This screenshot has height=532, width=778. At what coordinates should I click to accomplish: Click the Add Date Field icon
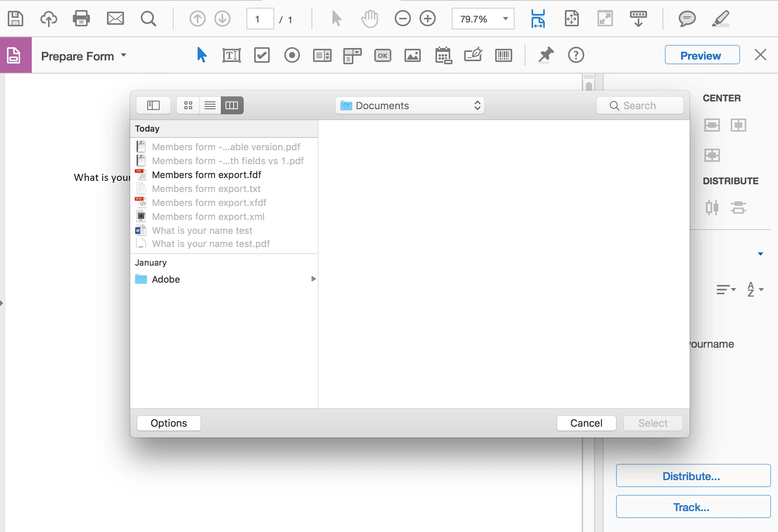pyautogui.click(x=443, y=55)
